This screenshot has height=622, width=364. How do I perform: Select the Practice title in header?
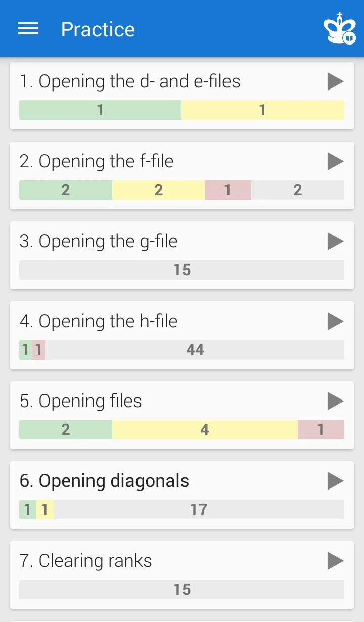tap(98, 30)
